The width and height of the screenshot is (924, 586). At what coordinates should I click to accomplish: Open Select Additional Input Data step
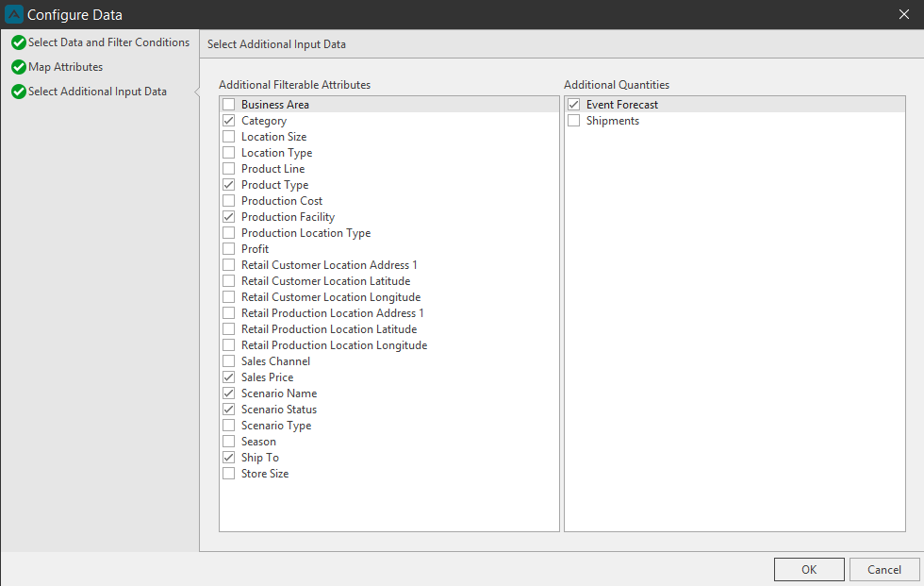coord(97,92)
